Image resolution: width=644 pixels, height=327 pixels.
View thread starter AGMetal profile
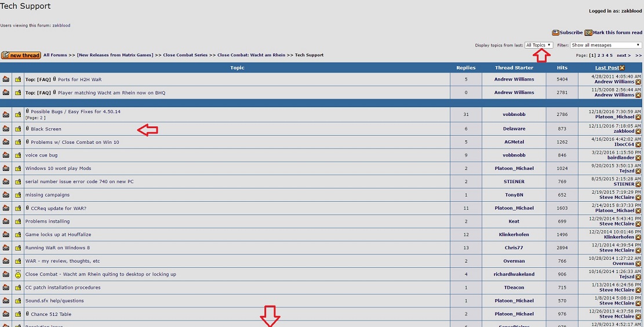514,142
